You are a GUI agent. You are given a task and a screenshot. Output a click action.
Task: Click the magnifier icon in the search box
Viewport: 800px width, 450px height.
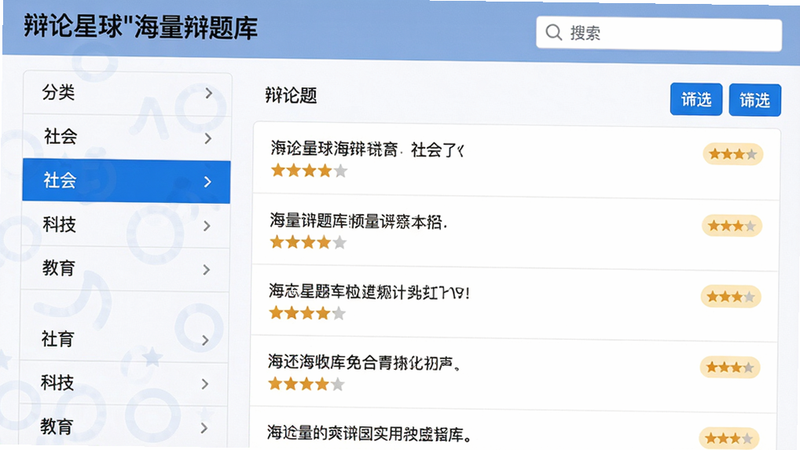point(553,33)
